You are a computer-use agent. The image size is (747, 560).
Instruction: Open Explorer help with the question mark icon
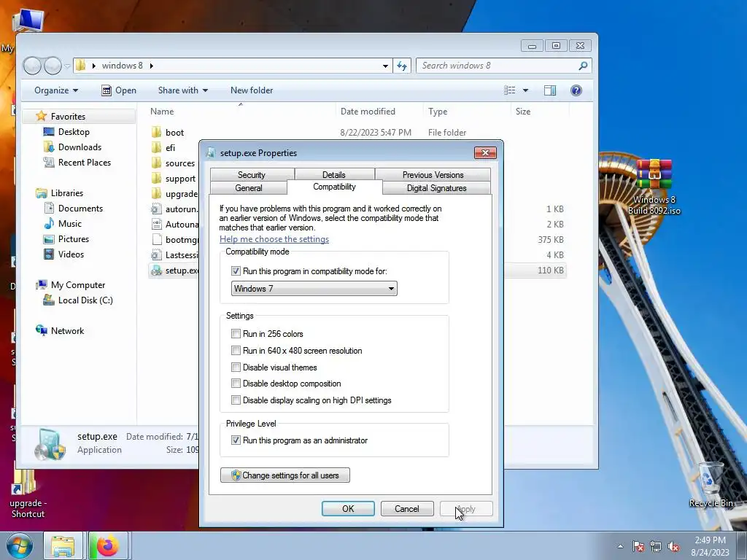click(576, 90)
